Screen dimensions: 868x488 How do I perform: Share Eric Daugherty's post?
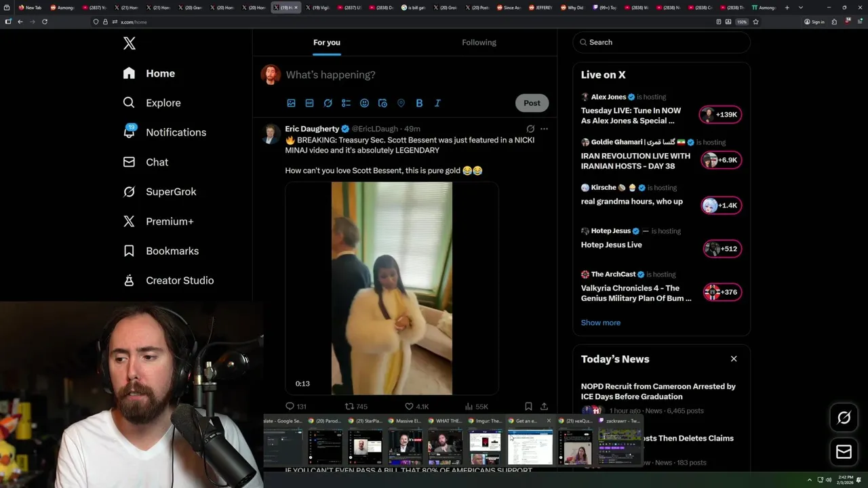click(544, 407)
